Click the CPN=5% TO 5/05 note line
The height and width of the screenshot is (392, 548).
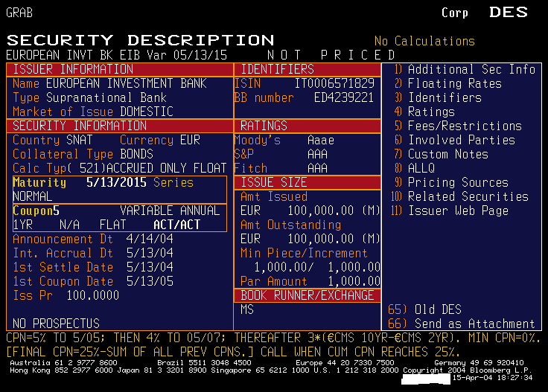click(273, 338)
